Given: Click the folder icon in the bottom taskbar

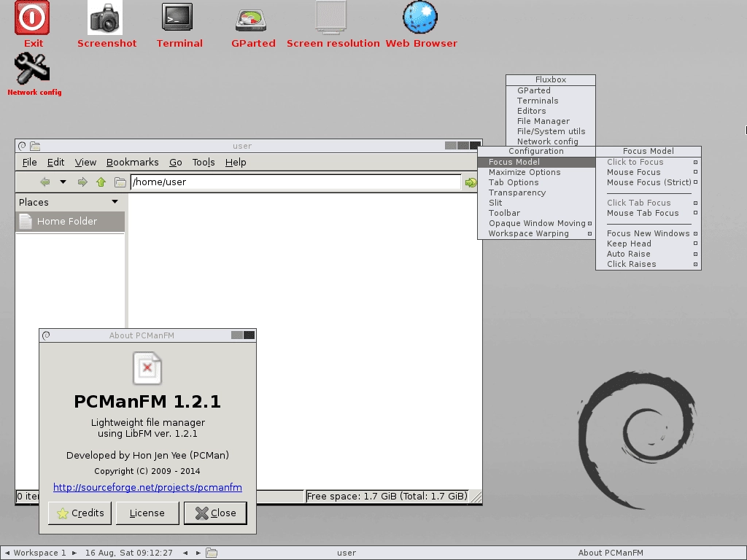Looking at the screenshot, I should [x=212, y=553].
